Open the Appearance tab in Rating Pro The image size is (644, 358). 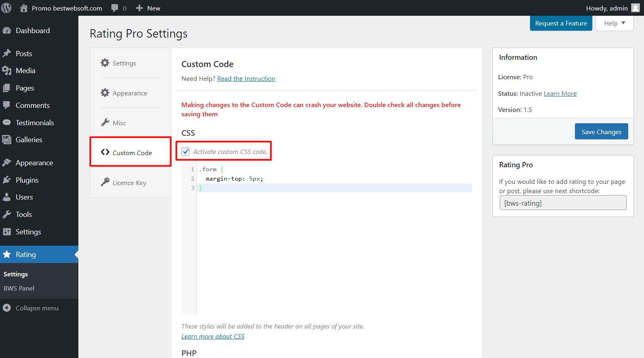[130, 93]
